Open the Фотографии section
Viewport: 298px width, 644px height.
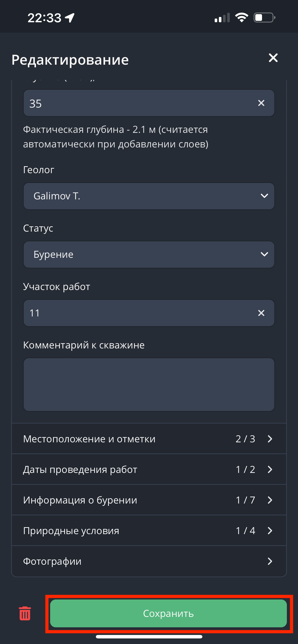click(x=149, y=561)
